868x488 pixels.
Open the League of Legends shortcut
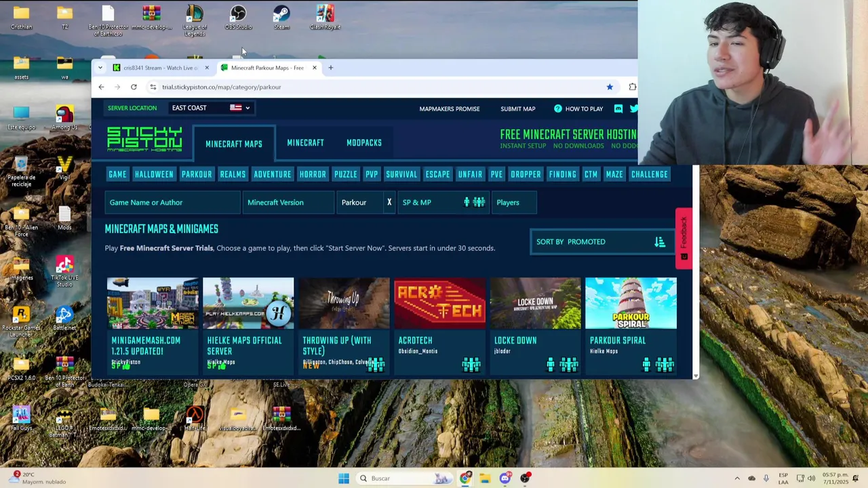(x=195, y=20)
